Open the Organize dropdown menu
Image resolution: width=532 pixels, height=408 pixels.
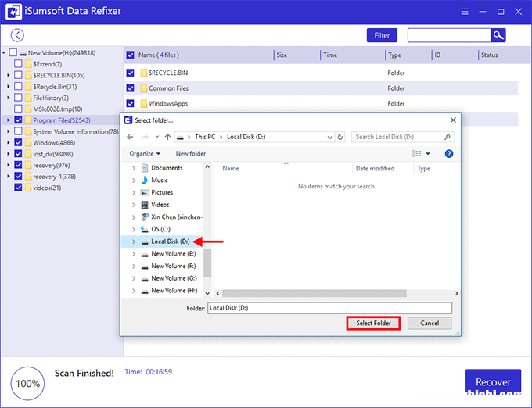point(145,154)
